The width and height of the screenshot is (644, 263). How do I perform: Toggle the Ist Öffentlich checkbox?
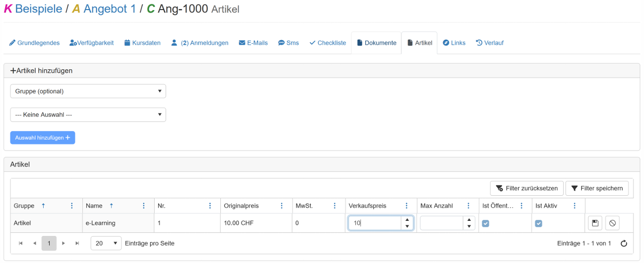click(x=485, y=223)
